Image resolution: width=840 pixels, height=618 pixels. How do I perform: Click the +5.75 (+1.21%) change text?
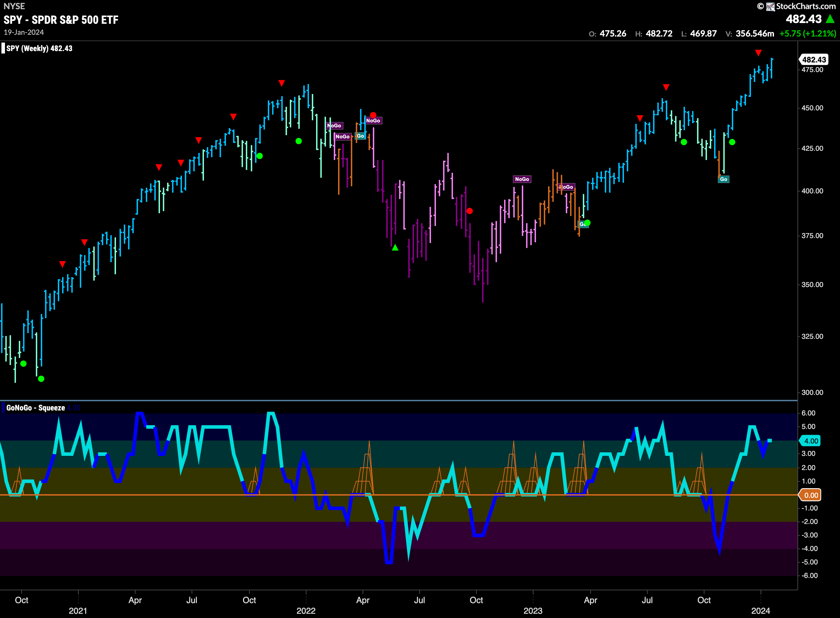[807, 34]
